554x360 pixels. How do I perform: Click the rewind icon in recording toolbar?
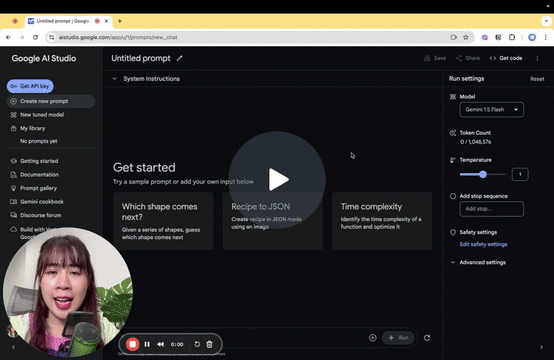pyautogui.click(x=160, y=344)
